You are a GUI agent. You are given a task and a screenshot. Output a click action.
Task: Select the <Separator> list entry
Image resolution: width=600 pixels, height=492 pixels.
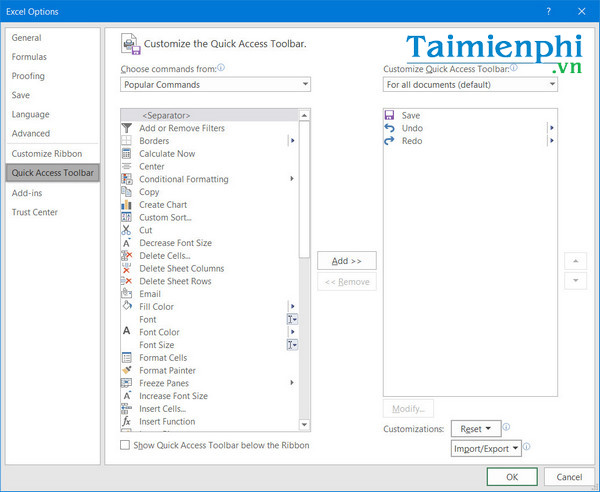[x=209, y=115]
